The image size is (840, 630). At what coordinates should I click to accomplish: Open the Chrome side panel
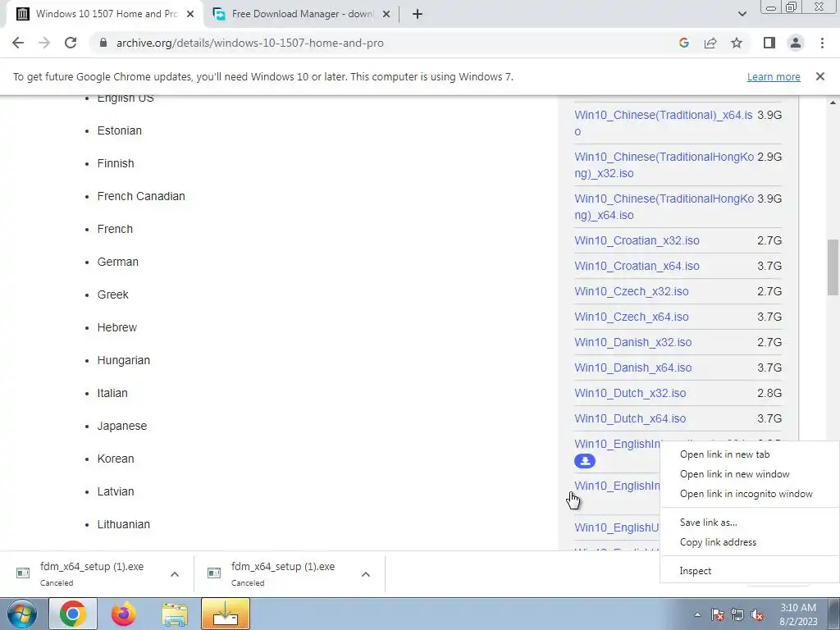769,43
